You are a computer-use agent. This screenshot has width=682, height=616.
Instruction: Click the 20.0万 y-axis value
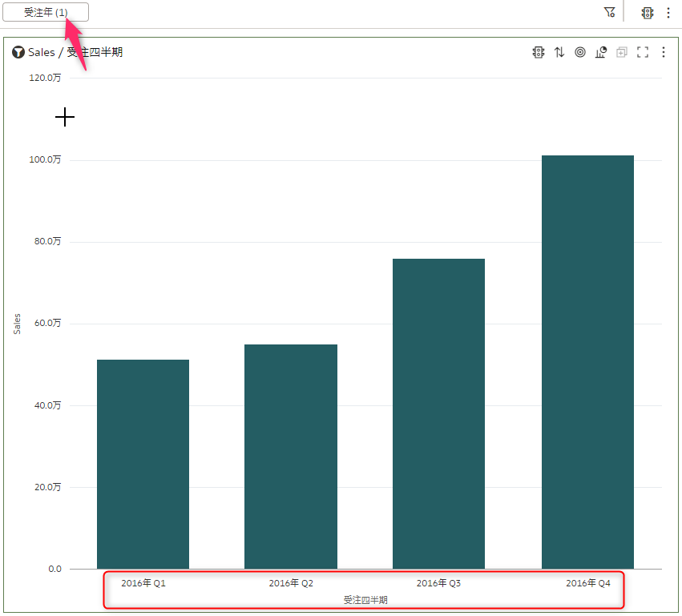47,487
